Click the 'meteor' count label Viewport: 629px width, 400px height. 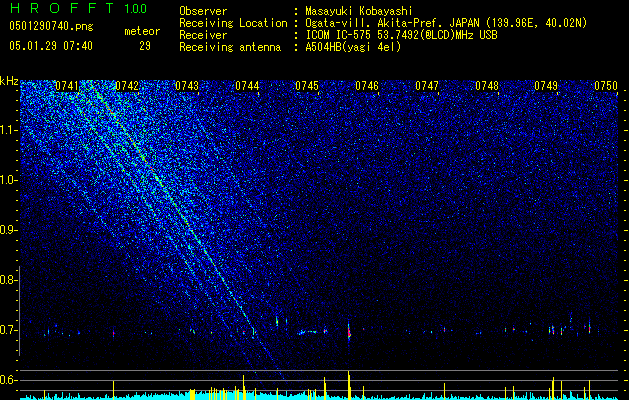(x=142, y=31)
